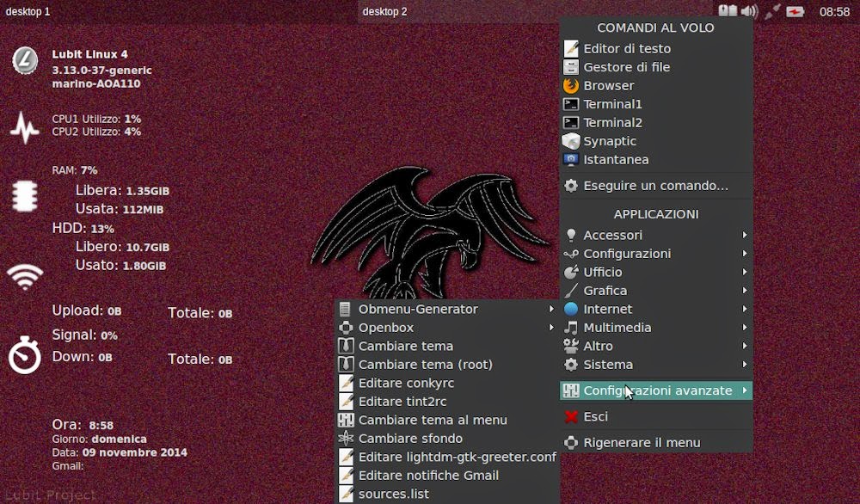Click the Synaptic package icon
Viewport: 860px width, 504px height.
[571, 141]
